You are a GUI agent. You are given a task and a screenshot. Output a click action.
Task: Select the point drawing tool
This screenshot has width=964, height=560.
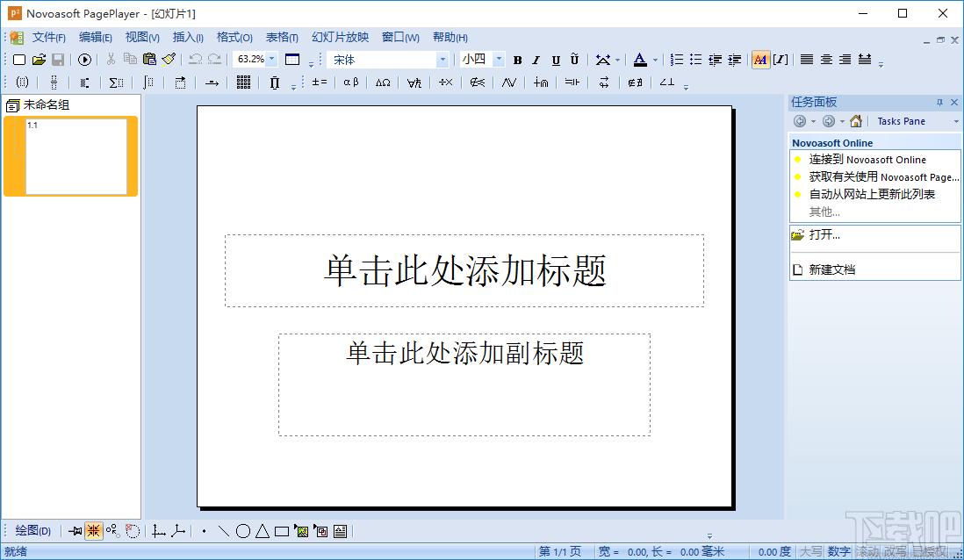[x=204, y=531]
